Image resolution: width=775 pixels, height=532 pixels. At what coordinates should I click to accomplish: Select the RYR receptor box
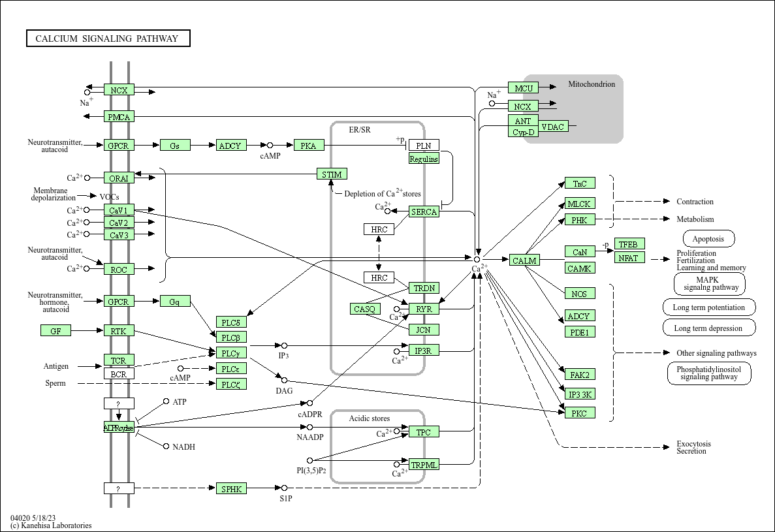pyautogui.click(x=424, y=309)
